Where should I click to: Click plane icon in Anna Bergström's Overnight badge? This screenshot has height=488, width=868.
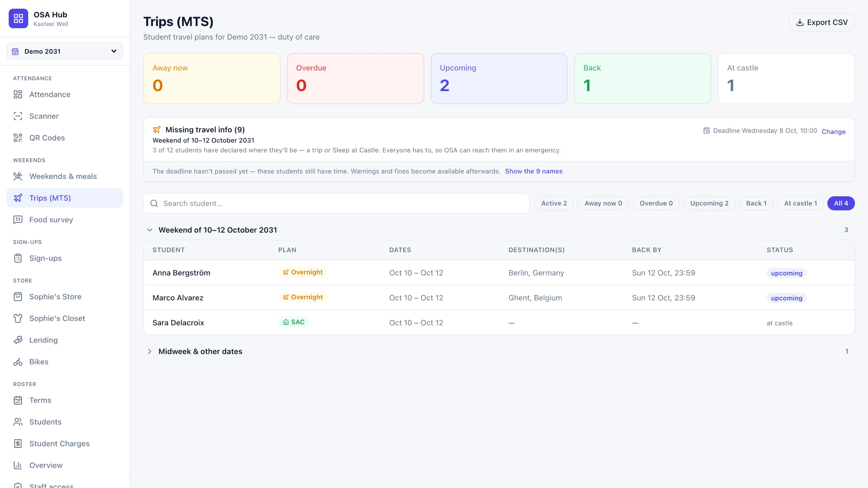pyautogui.click(x=286, y=272)
